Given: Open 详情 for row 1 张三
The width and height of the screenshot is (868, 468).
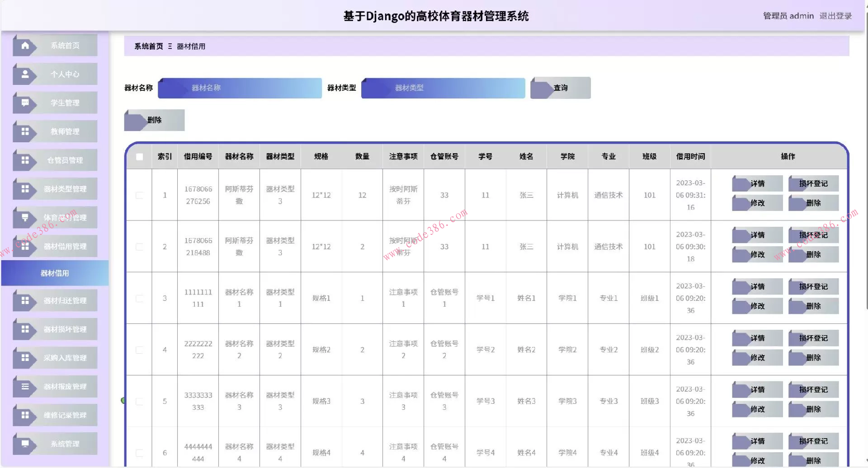Looking at the screenshot, I should point(757,183).
